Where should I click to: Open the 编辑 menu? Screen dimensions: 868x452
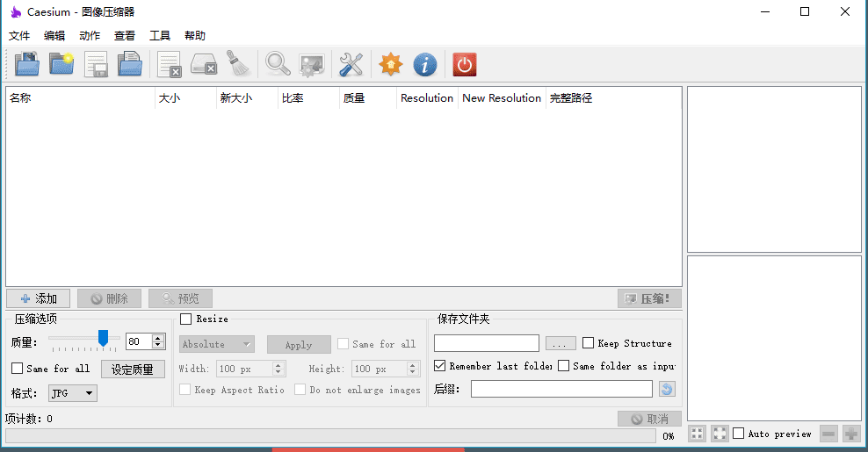coord(54,36)
